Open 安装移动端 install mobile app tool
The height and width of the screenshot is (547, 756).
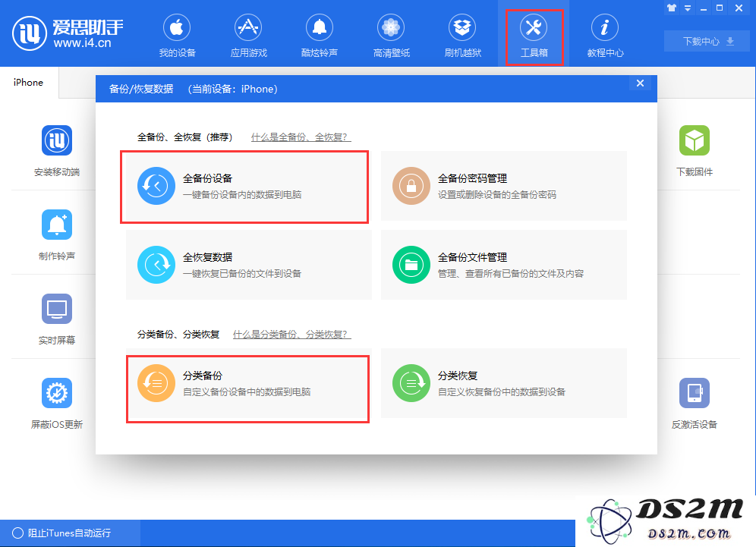click(57, 151)
